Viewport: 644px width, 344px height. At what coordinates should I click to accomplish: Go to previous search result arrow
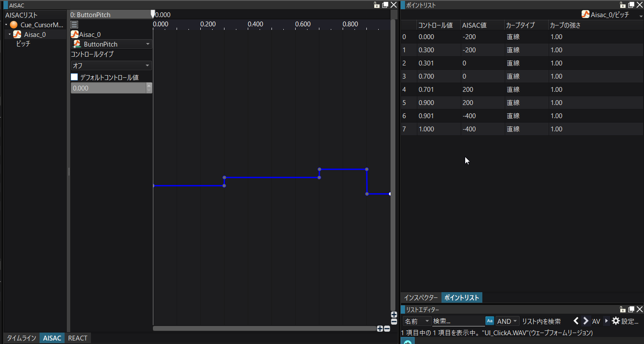[x=577, y=321]
